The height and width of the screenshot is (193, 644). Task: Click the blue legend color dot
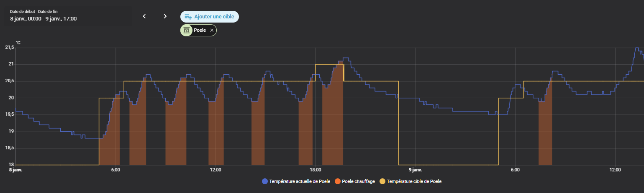pyautogui.click(x=264, y=181)
